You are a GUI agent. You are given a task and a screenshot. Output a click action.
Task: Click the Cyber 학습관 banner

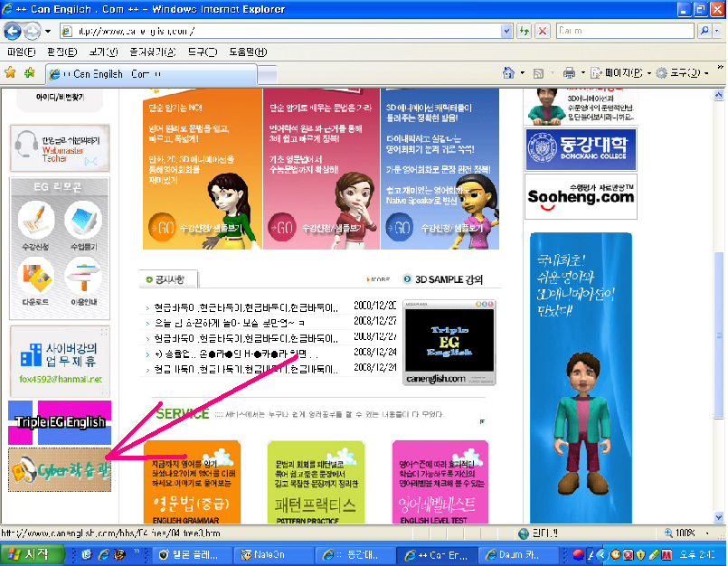click(60, 469)
